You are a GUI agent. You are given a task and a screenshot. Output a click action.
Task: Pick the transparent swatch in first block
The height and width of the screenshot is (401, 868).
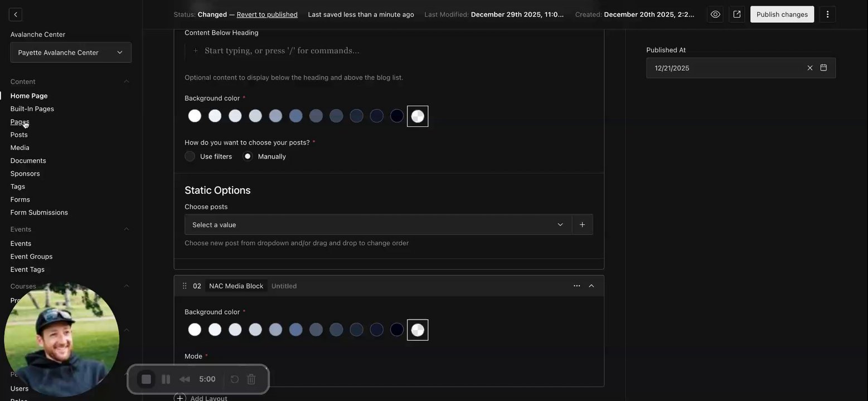[x=418, y=116]
